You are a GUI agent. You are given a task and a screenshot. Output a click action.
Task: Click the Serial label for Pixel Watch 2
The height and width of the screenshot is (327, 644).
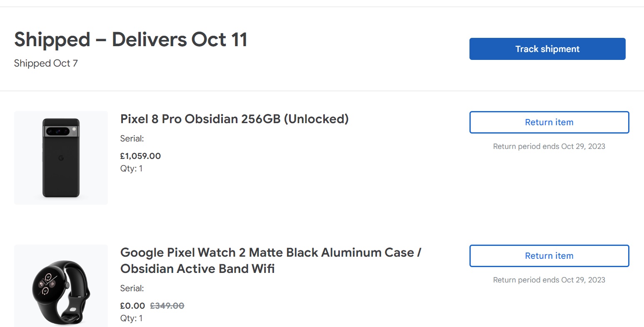coord(132,288)
